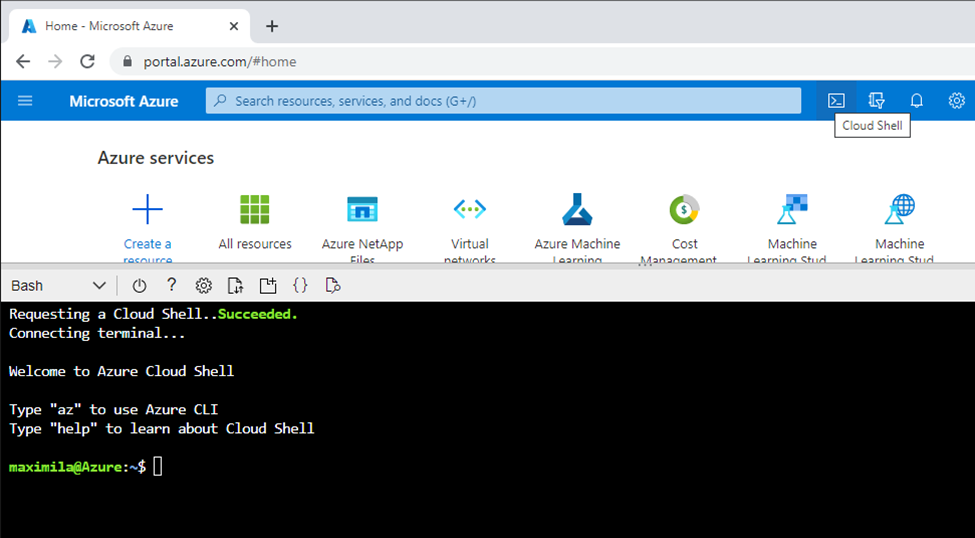Open Directories and subscriptions filter icon
This screenshot has width=975, height=538.
[x=876, y=101]
